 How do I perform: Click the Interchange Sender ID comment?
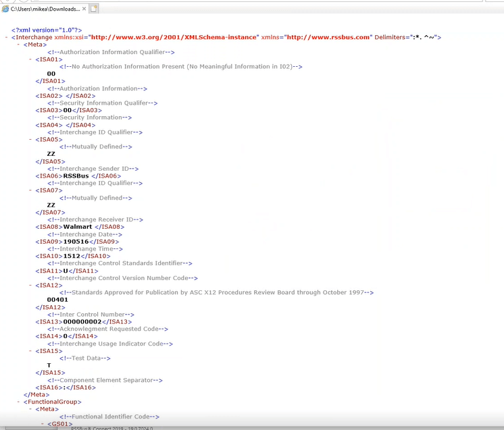point(93,169)
